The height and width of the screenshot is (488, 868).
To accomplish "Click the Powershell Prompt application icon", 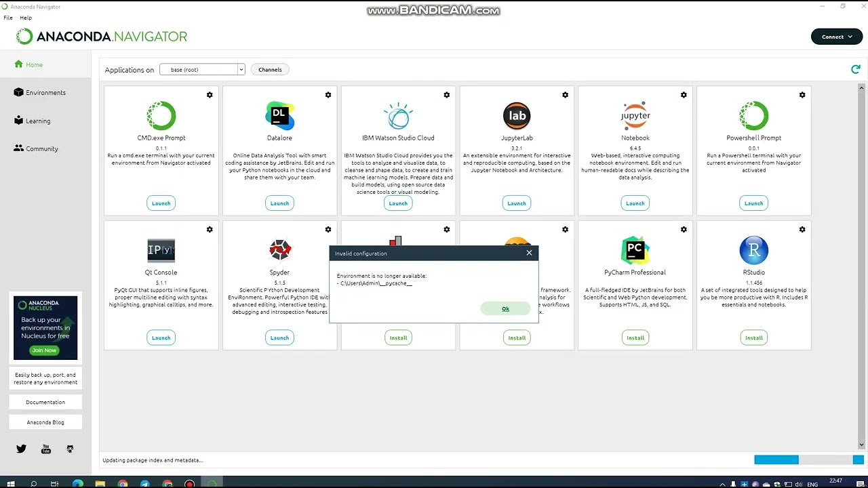I will [753, 116].
